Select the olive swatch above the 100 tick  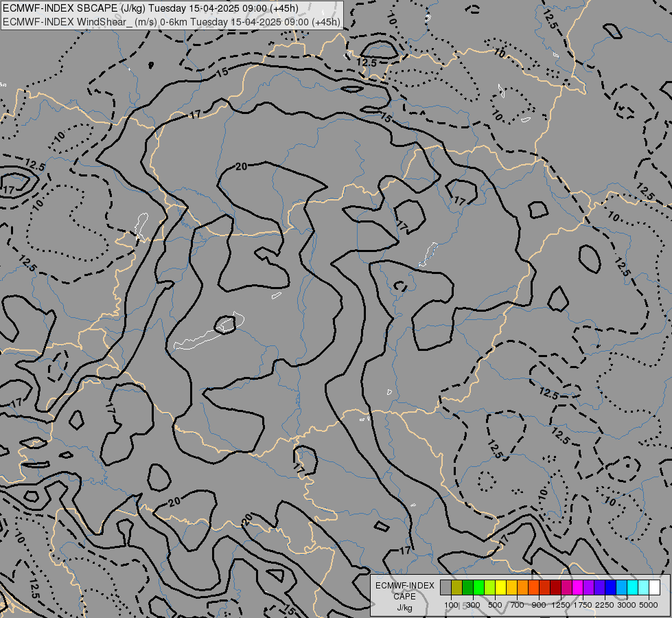tap(457, 588)
